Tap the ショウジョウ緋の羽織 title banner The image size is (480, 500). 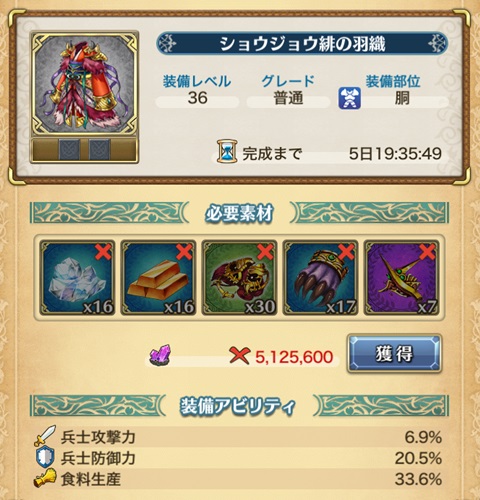tap(302, 44)
